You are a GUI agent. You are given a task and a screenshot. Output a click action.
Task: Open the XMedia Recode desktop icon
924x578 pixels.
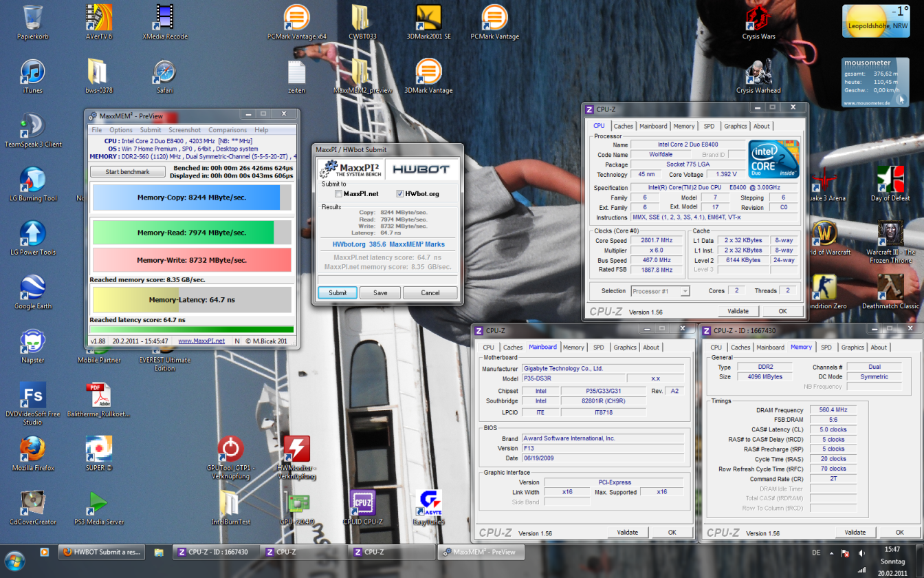[x=165, y=21]
